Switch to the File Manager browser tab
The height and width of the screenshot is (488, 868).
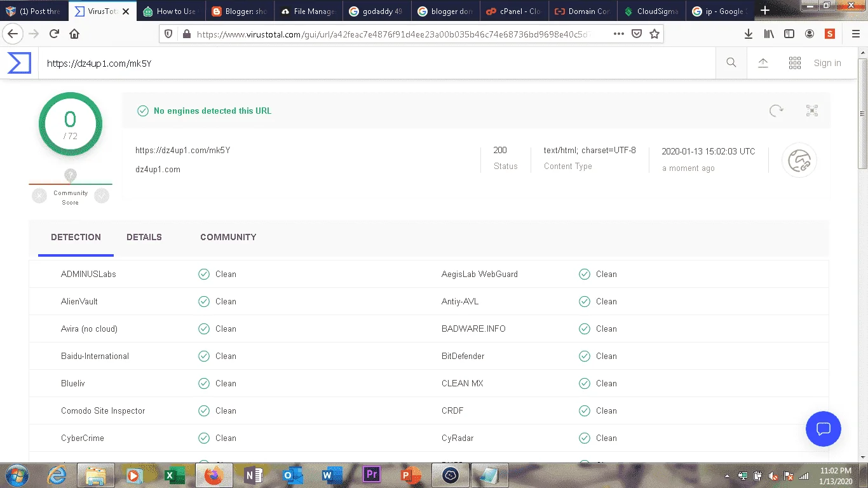click(x=308, y=11)
